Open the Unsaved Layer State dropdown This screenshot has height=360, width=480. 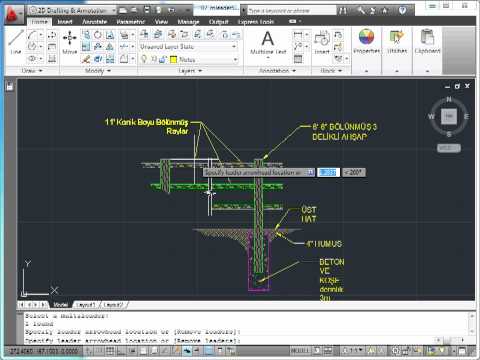188,47
